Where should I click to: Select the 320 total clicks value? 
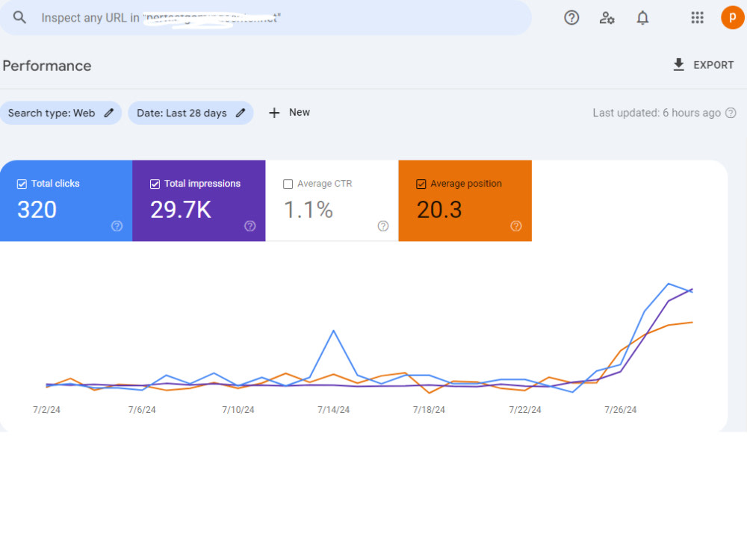37,210
